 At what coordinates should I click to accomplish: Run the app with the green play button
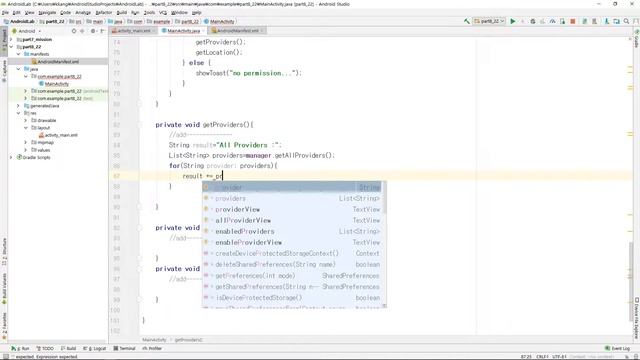(513, 21)
